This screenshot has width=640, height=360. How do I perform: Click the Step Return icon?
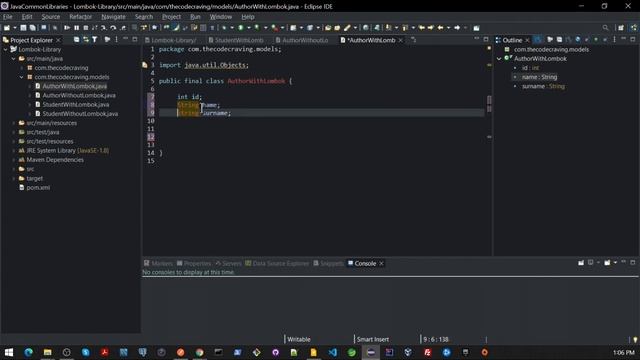point(123,28)
